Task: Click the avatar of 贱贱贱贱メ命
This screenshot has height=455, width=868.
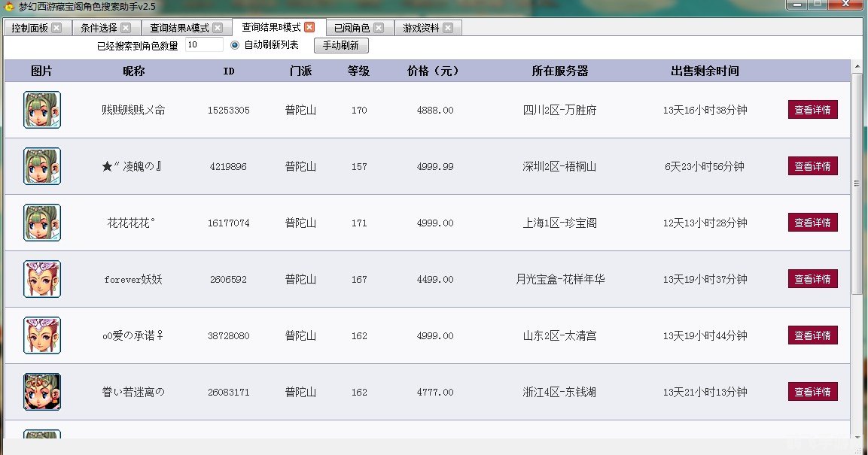Action: click(x=42, y=110)
